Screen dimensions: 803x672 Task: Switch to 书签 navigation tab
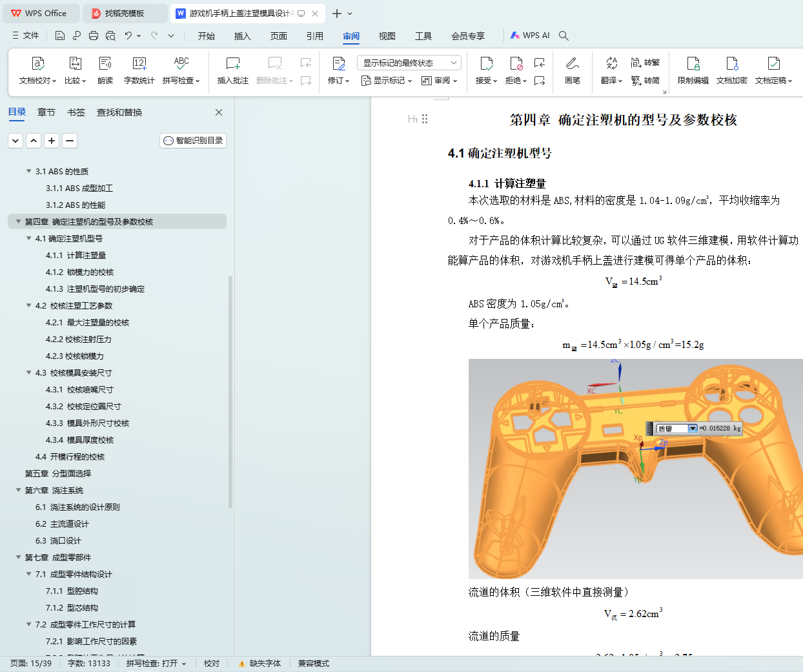click(x=76, y=112)
